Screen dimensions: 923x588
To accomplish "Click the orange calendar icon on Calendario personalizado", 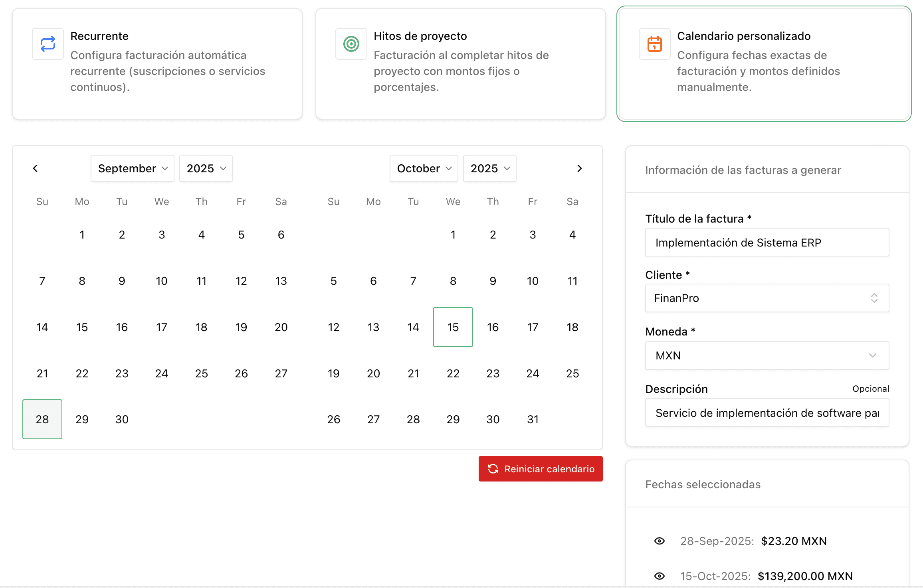I will pos(654,44).
